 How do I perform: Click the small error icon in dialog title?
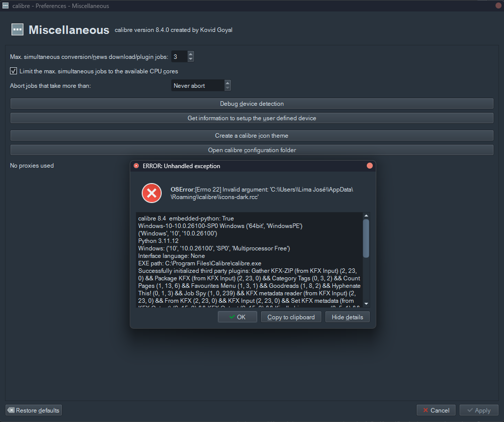tap(136, 166)
